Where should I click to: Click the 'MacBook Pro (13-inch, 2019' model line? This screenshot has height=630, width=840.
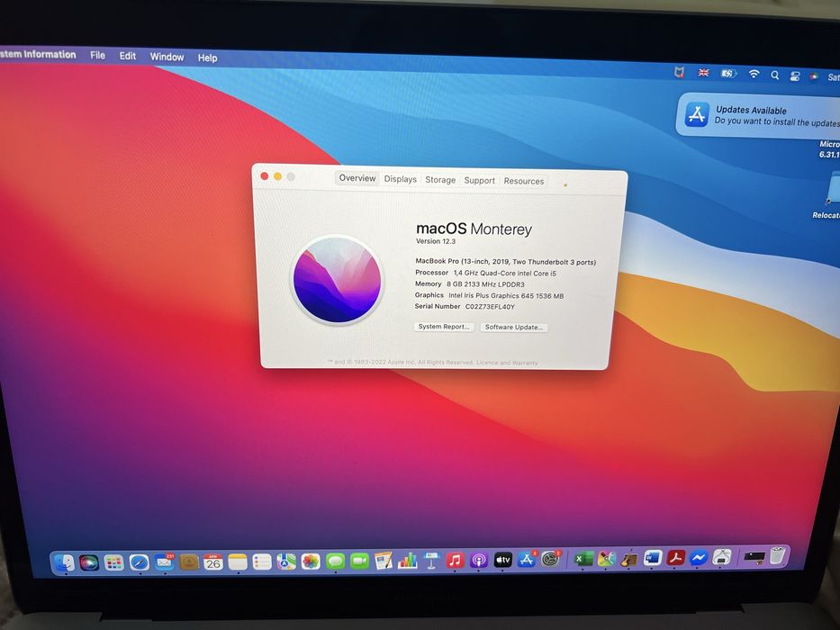tap(506, 262)
